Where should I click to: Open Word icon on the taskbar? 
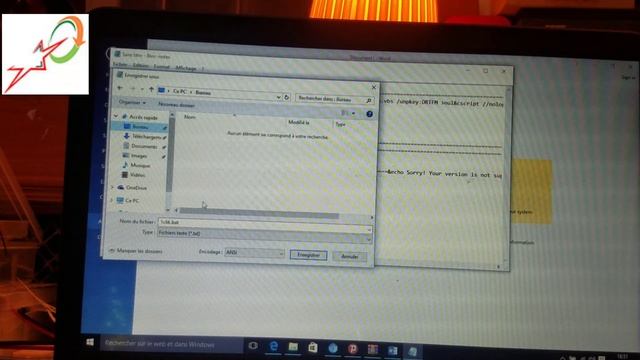click(x=393, y=350)
